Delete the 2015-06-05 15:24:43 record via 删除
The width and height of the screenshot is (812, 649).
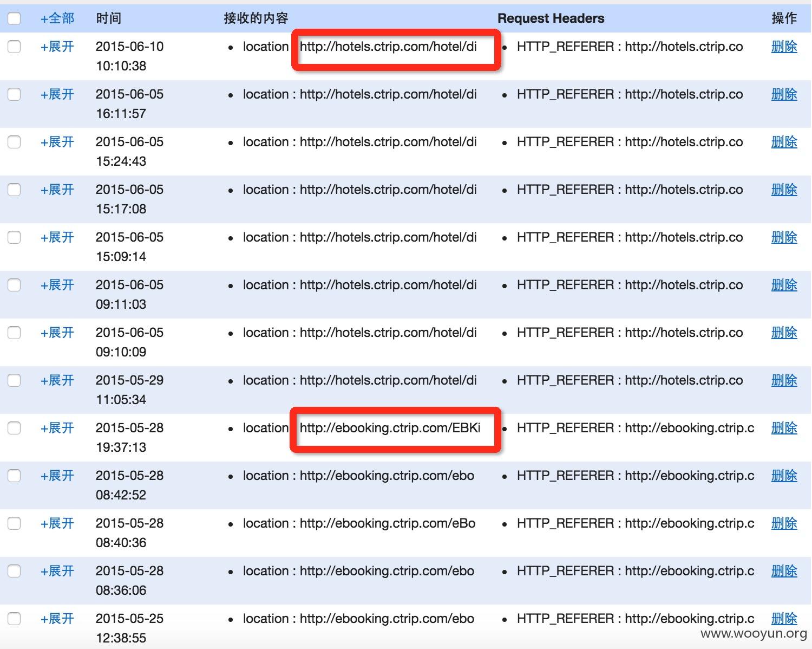(784, 142)
